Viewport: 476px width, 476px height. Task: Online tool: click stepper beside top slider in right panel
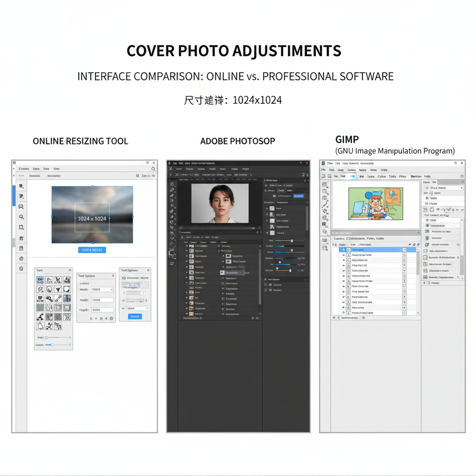pos(143,293)
